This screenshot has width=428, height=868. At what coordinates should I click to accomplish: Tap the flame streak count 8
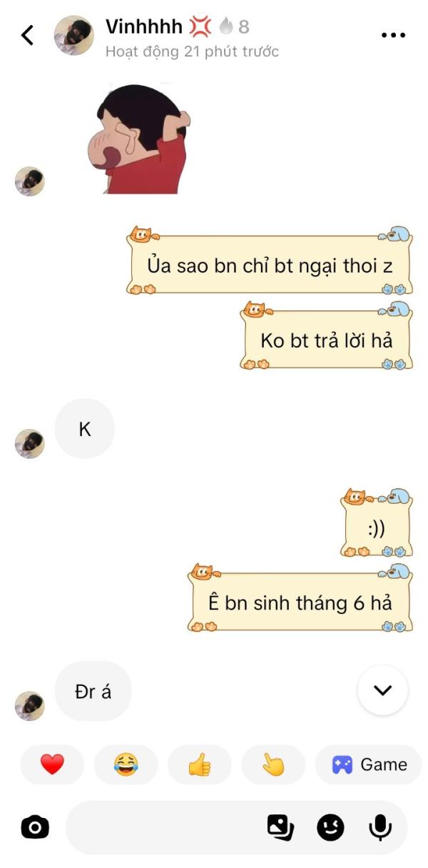(235, 27)
